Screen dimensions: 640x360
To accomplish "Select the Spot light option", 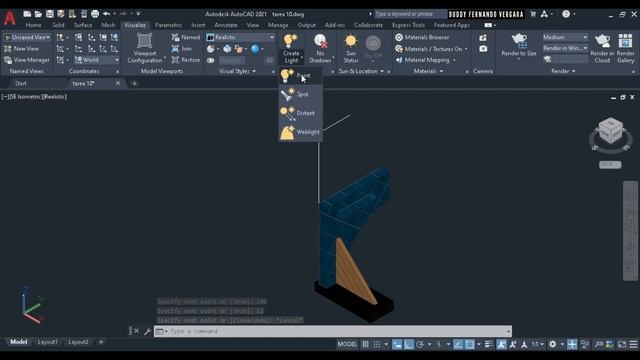I will click(300, 94).
